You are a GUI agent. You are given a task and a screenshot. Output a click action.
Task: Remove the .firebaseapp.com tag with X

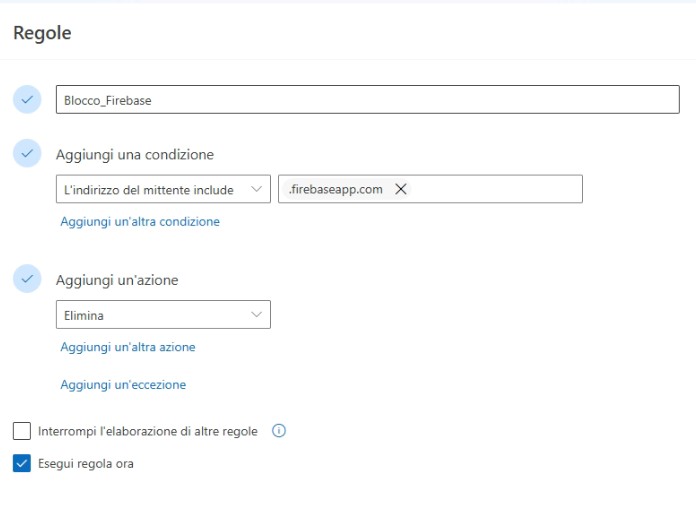pyautogui.click(x=401, y=189)
